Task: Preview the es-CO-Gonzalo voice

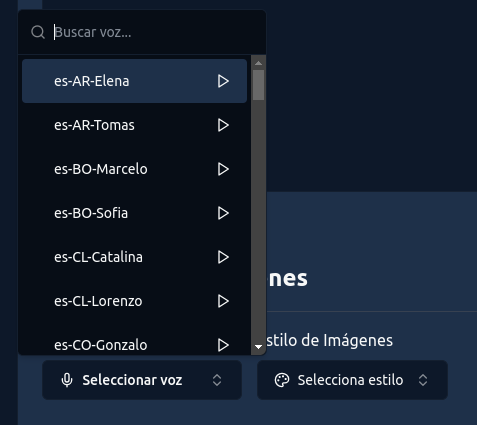Action: point(223,345)
